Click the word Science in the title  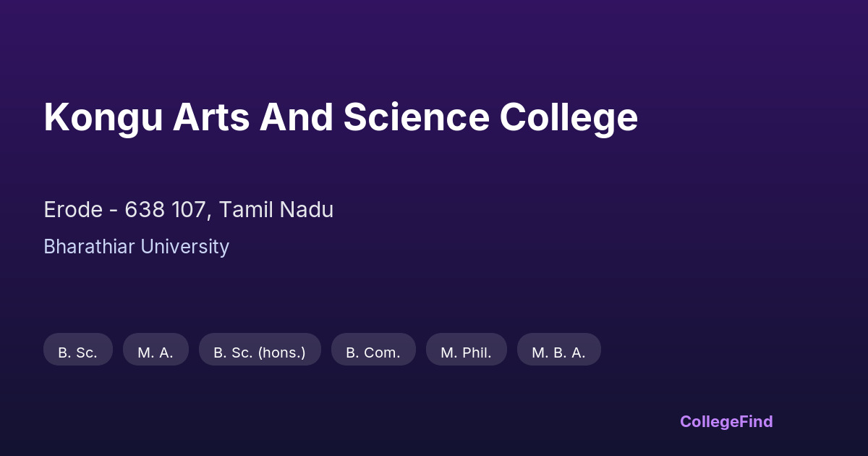tap(416, 118)
